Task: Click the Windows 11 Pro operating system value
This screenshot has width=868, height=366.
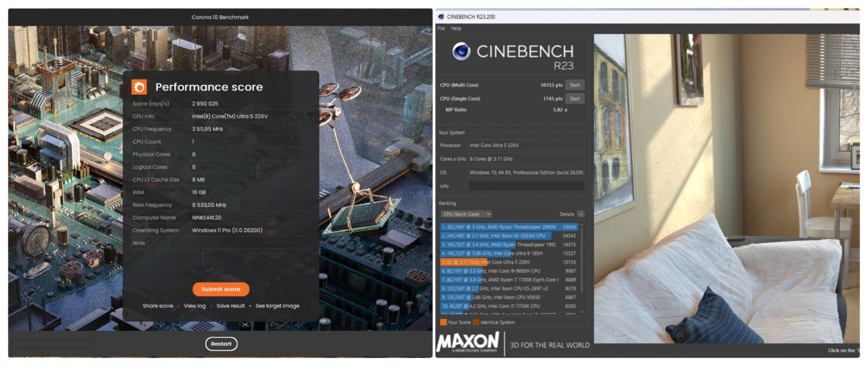Action: pyautogui.click(x=227, y=230)
